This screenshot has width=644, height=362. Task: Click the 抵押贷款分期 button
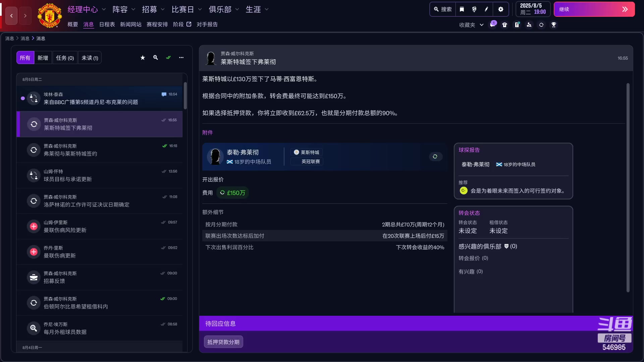pyautogui.click(x=223, y=342)
